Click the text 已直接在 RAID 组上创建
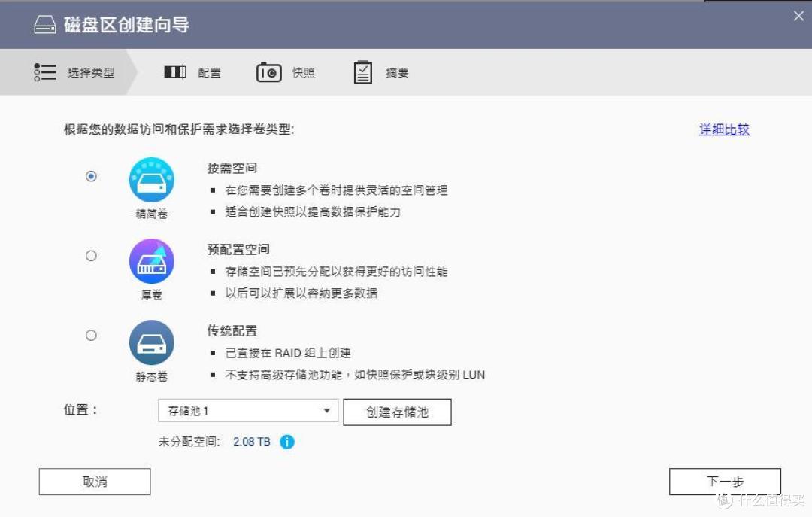 (x=288, y=353)
